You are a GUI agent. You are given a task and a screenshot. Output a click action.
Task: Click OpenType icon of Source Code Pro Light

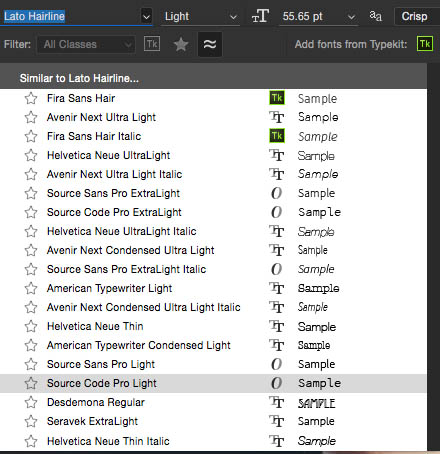coord(277,383)
